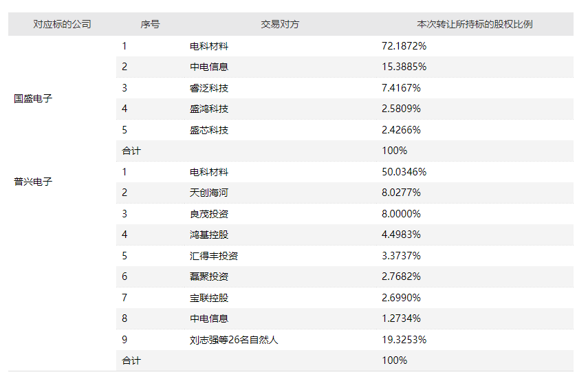The image size is (588, 379).
Task: Select the 盛芯科技 counterparty cell
Action: click(209, 130)
